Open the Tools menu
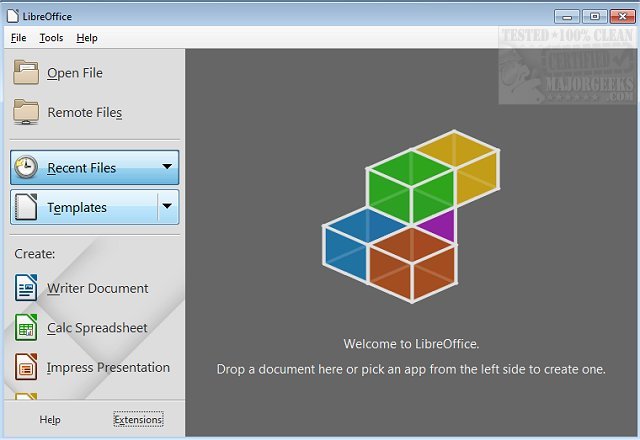Screen dimensions: 640x440 click(x=51, y=38)
